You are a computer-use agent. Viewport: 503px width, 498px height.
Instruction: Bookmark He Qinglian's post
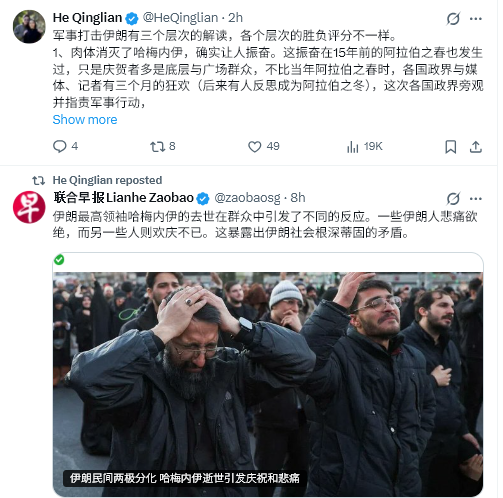click(x=451, y=147)
